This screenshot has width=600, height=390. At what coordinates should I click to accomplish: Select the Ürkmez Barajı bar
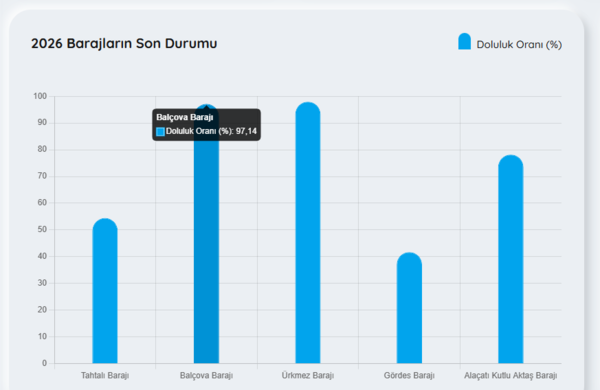[x=308, y=233]
